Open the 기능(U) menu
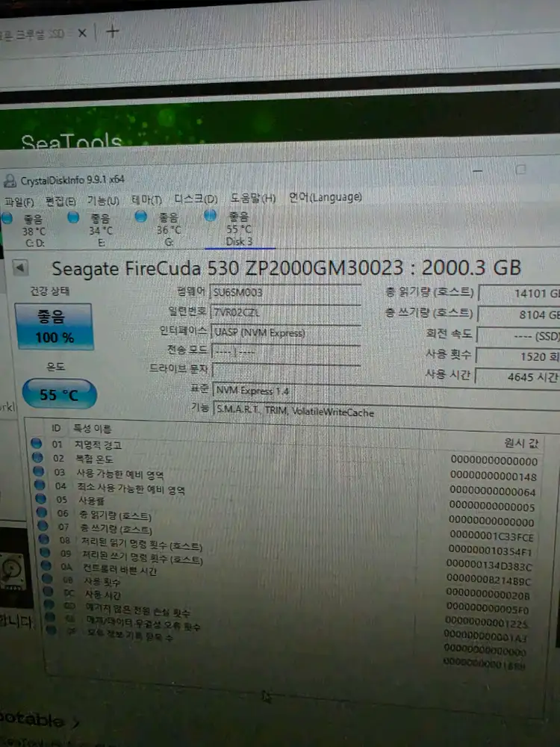 (x=103, y=201)
